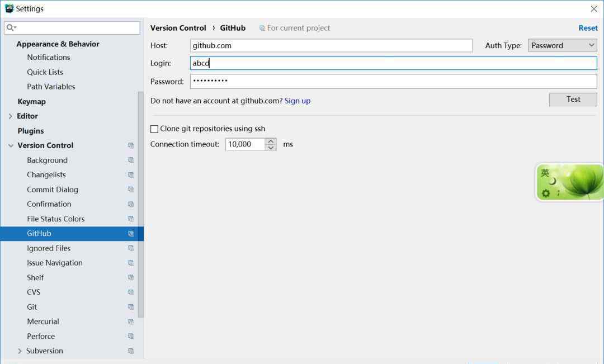This screenshot has height=364, width=604.
Task: Click the project-level icon beside Version Control
Action: [x=131, y=145]
